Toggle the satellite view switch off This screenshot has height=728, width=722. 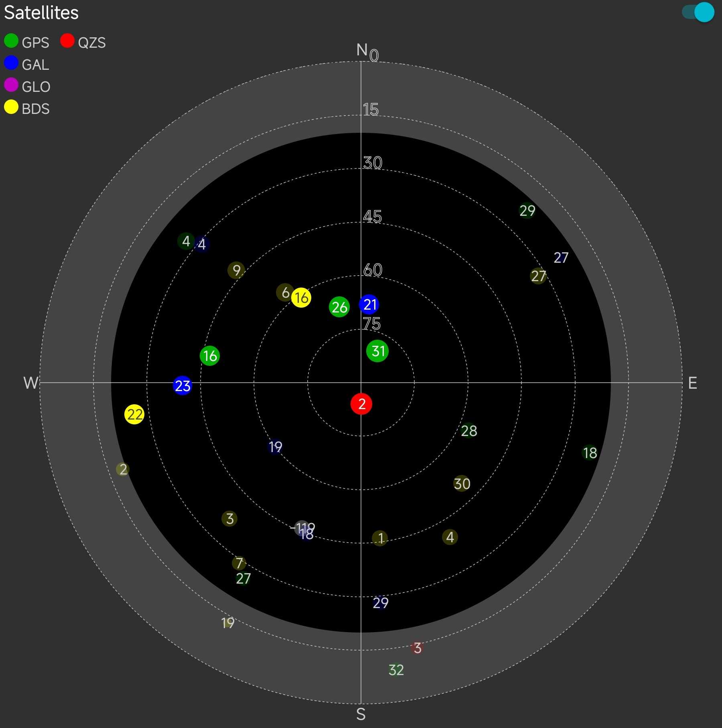pyautogui.click(x=698, y=12)
